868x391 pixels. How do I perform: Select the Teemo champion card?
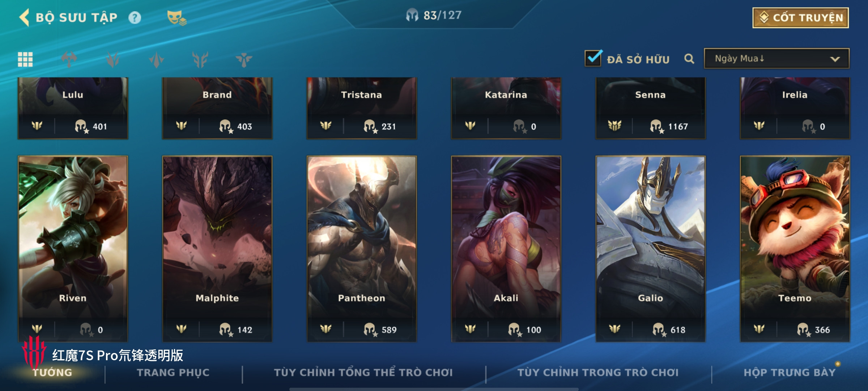point(795,249)
